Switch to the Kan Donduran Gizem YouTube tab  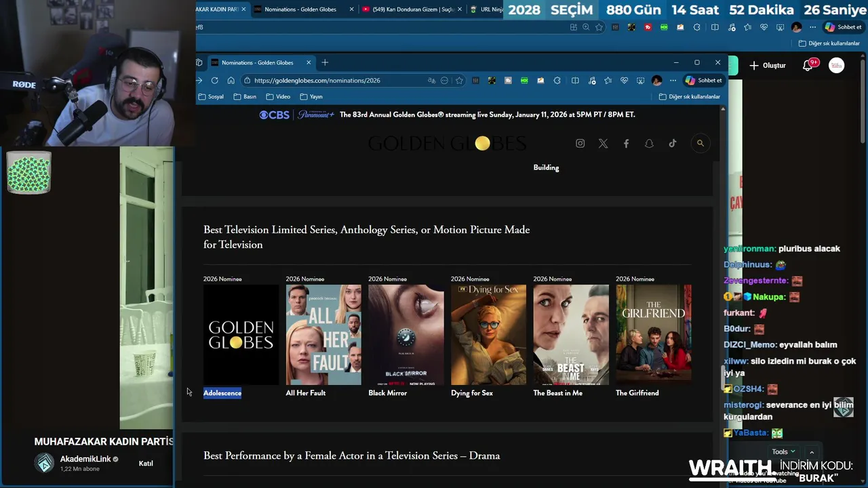(412, 9)
